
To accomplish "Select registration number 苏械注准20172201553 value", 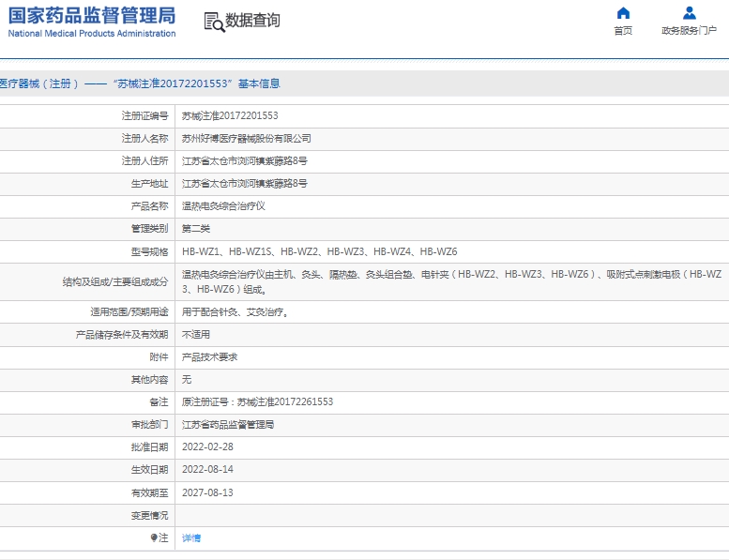I will (x=230, y=115).
